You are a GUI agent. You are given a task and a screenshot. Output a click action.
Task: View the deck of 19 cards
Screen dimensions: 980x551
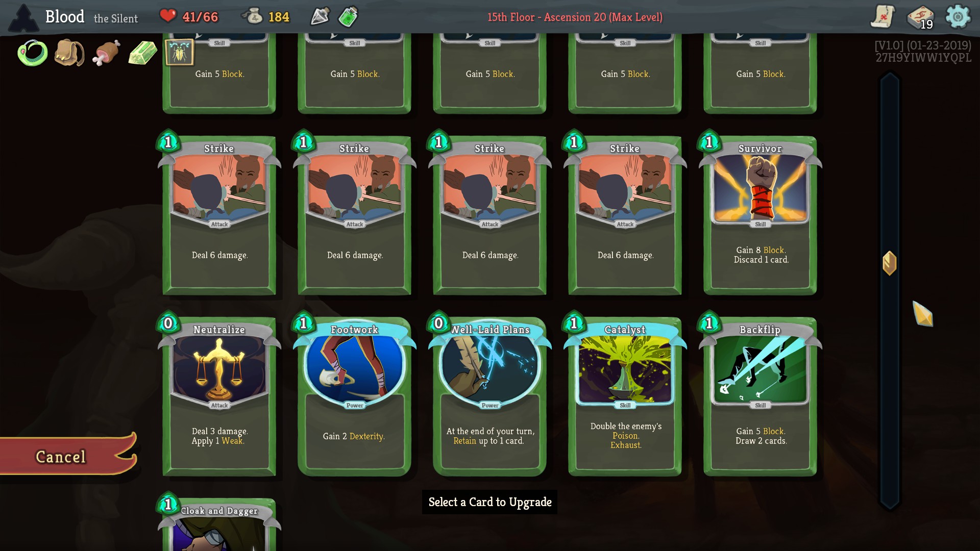coord(920,17)
